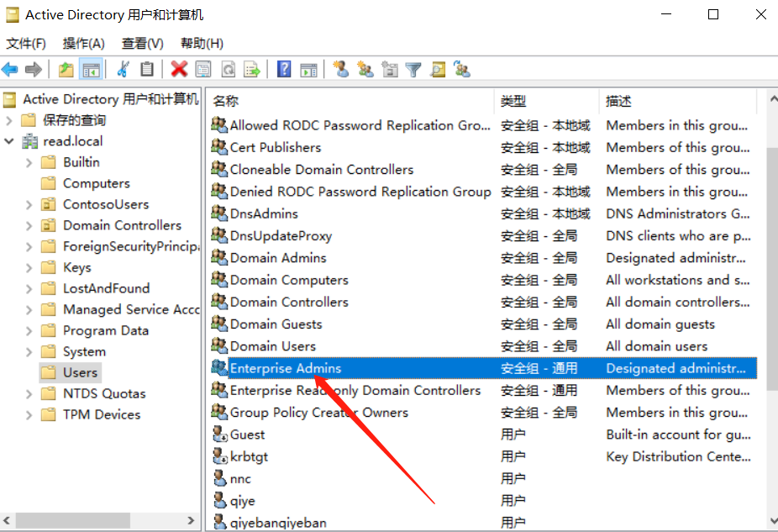Expand the ForeignSecurityPrincipals container
This screenshot has width=778, height=532.
tap(29, 246)
